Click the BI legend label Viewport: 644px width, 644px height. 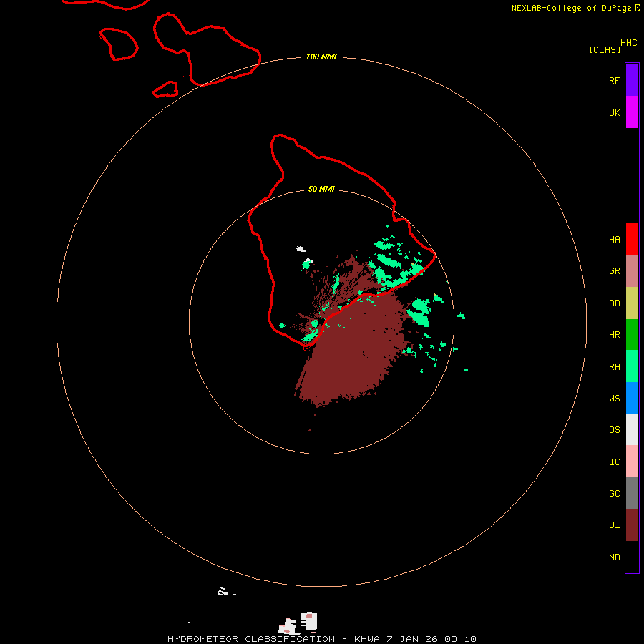[614, 525]
